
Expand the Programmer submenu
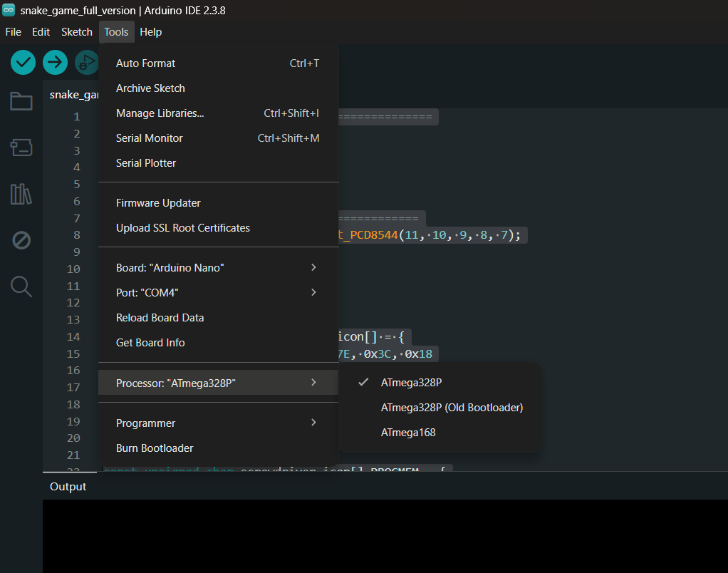218,423
